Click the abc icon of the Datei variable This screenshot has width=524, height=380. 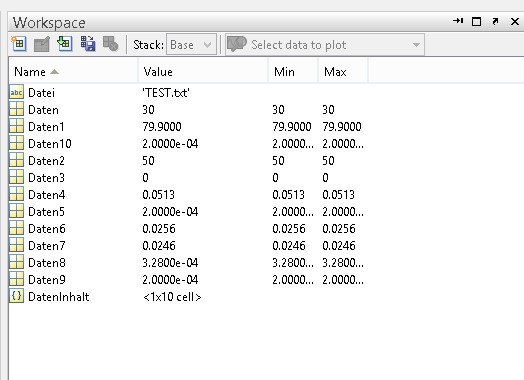16,92
